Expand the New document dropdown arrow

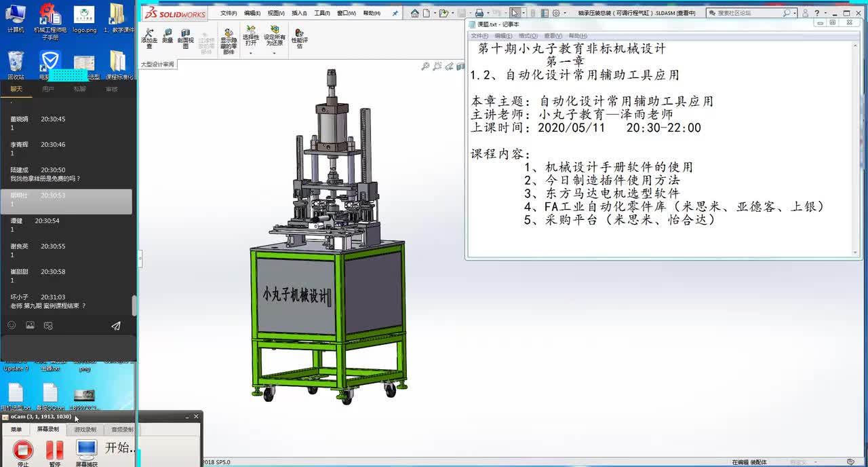click(x=434, y=13)
